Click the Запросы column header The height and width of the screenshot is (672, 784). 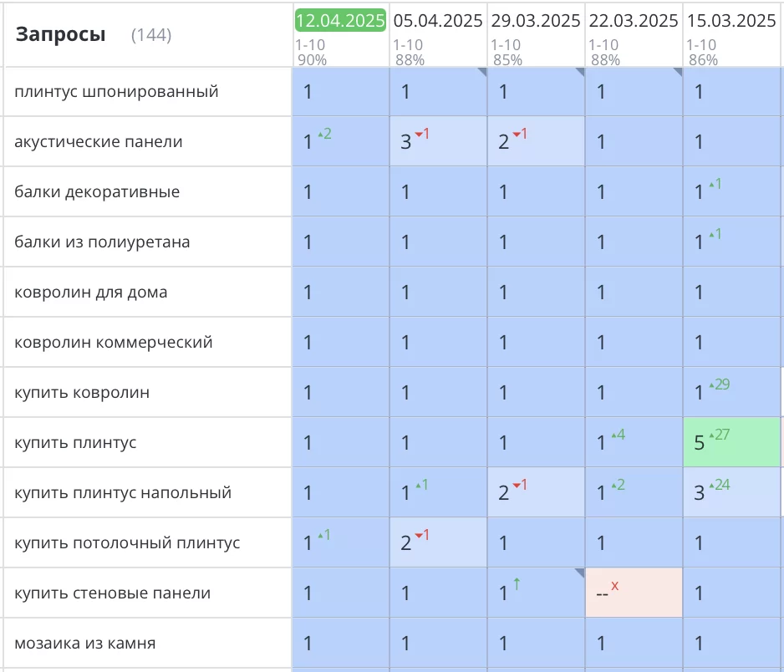pos(61,35)
